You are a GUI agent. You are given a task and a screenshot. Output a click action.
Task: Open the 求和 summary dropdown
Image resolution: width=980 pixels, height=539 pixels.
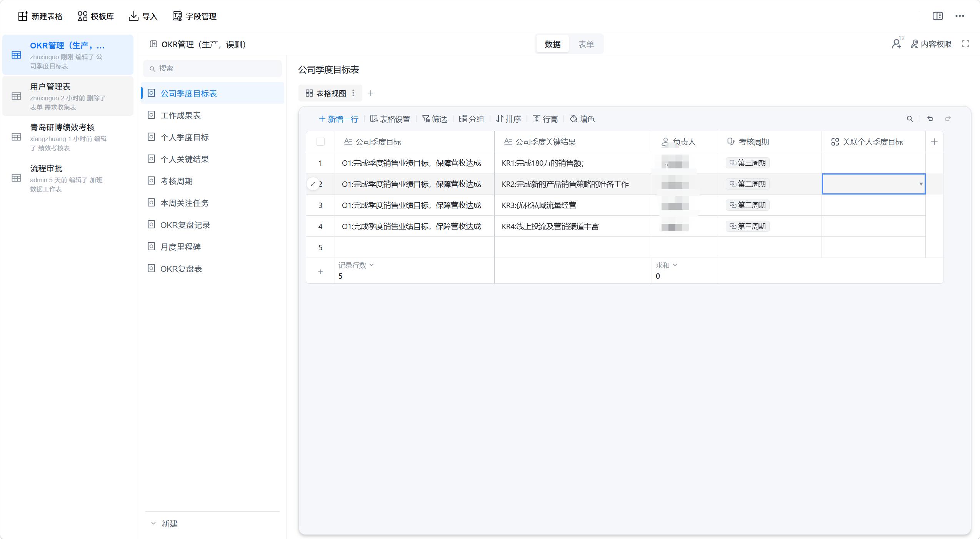[667, 265]
